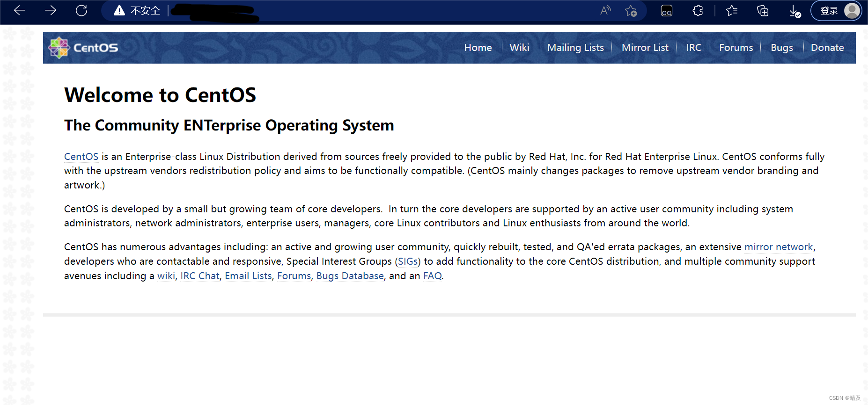Follow the Email Lists link

(248, 276)
